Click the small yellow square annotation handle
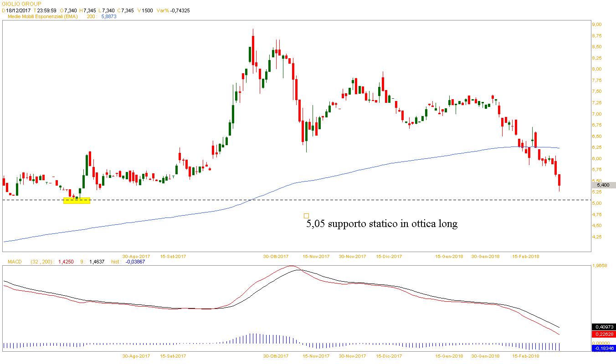This screenshot has width=616, height=364. coord(306,216)
